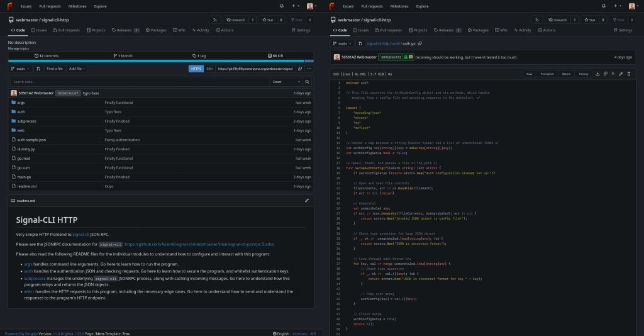Switch clone protocol to SSH
The image size is (644, 336).
(209, 69)
